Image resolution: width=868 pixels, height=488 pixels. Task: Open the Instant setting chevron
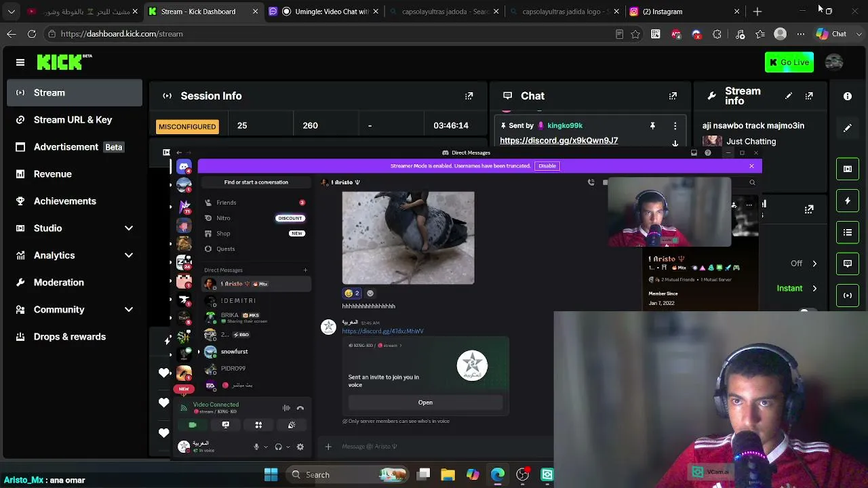(x=814, y=289)
